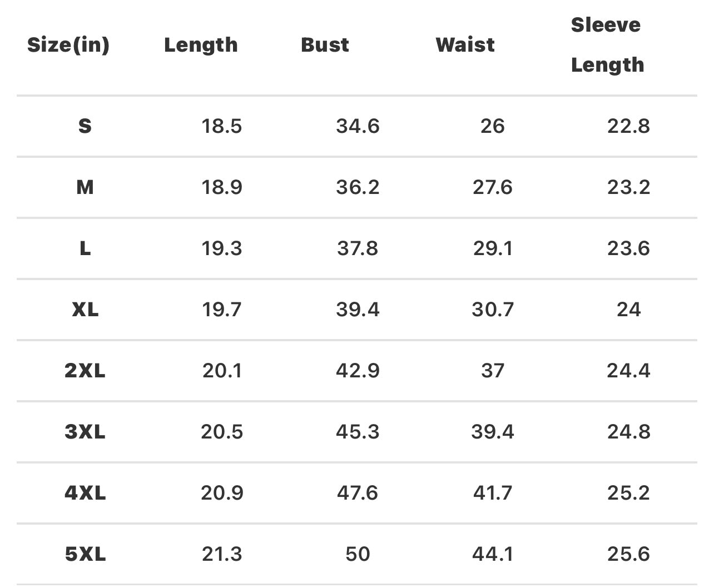
Task: Click the Size(in) column header
Action: [x=68, y=44]
